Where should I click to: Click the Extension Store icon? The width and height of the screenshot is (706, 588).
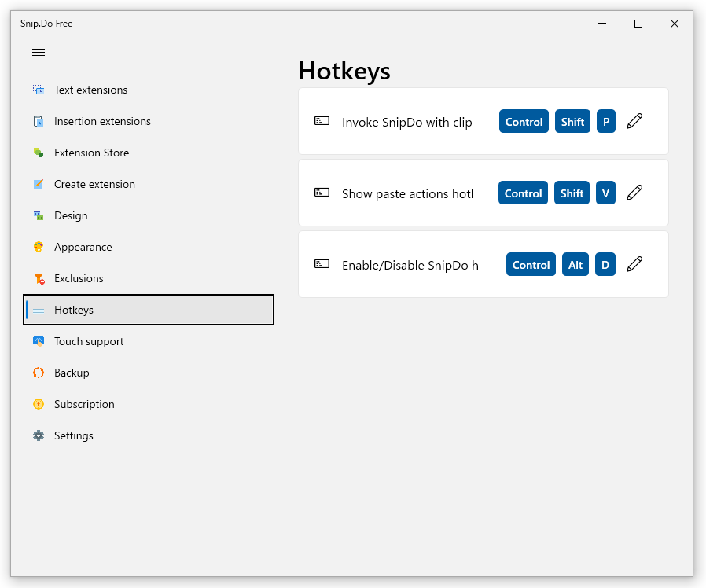pyautogui.click(x=39, y=153)
